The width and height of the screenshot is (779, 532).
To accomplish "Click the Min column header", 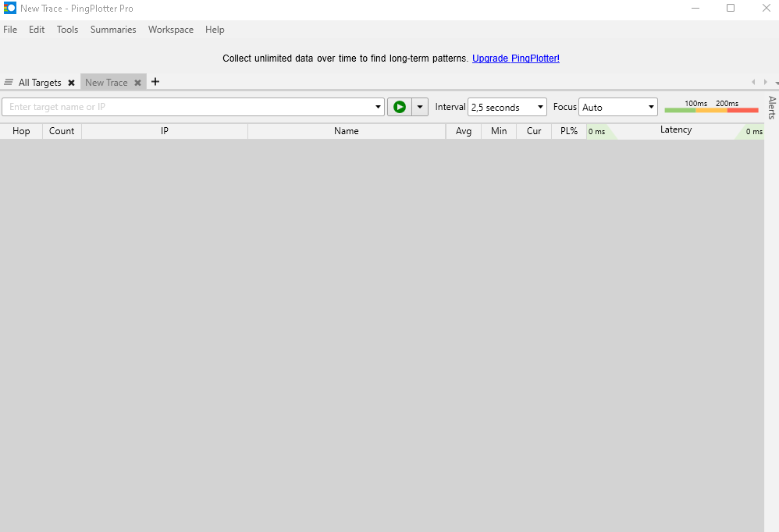I will (499, 131).
